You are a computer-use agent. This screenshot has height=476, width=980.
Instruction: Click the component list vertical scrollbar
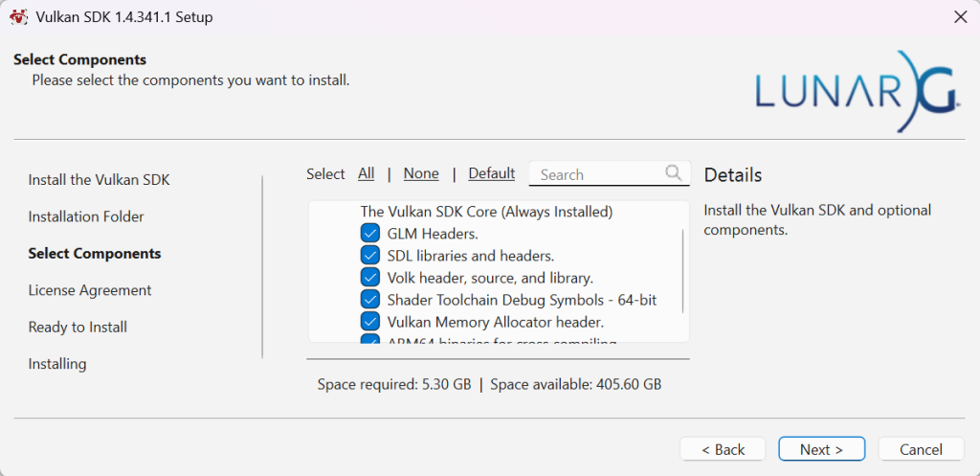click(683, 268)
